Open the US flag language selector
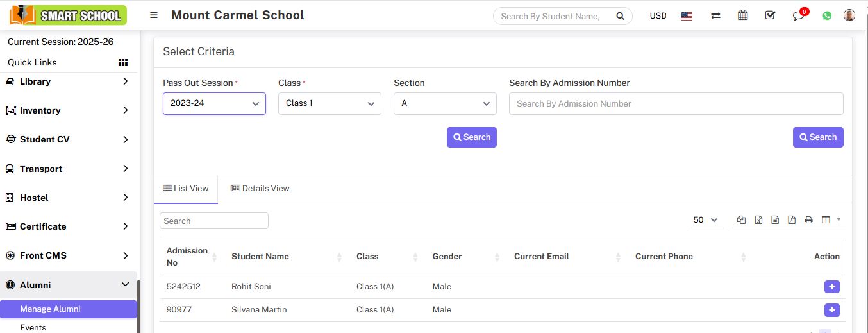Viewport: 868px width, 333px height. [687, 16]
